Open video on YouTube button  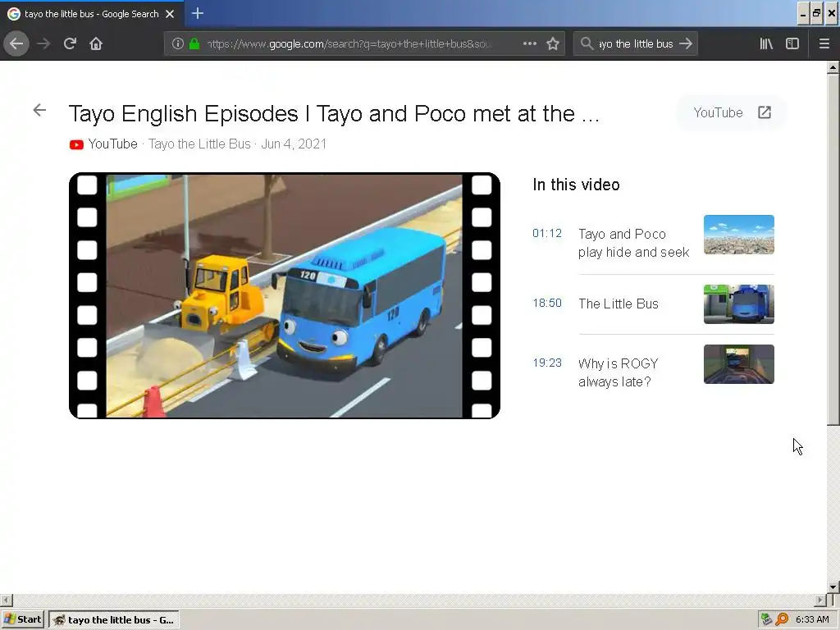point(732,112)
